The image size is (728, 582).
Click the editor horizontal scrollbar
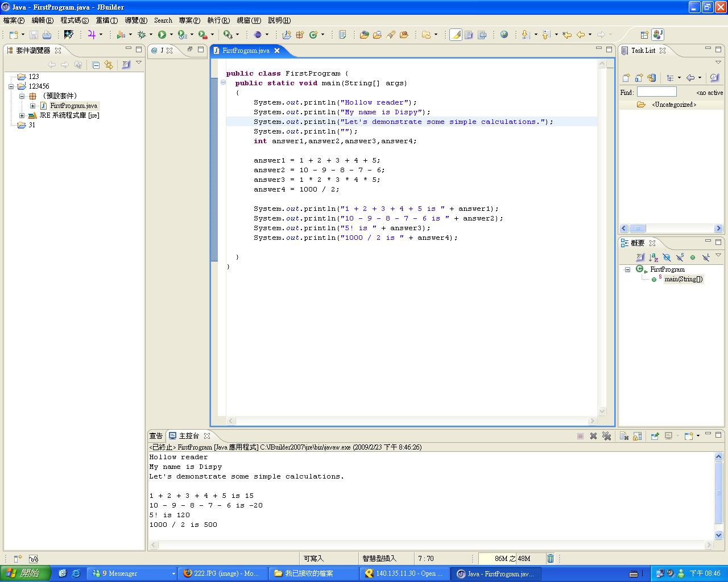412,421
